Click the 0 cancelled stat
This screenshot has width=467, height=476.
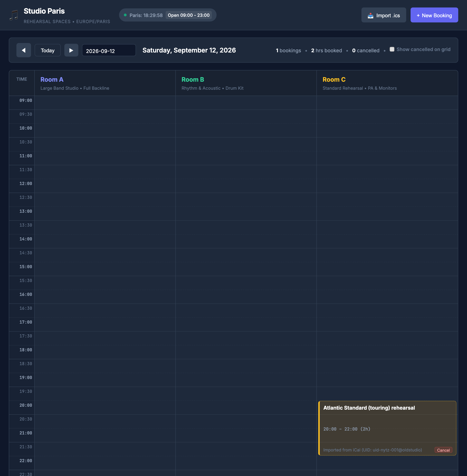tap(366, 51)
